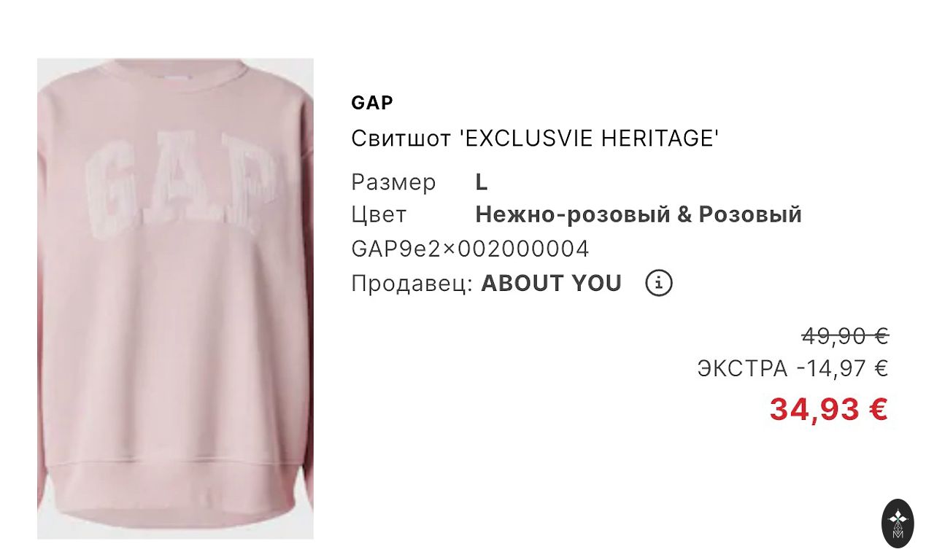Click the GAP logo on the sweatshirt image

pyautogui.click(x=182, y=184)
